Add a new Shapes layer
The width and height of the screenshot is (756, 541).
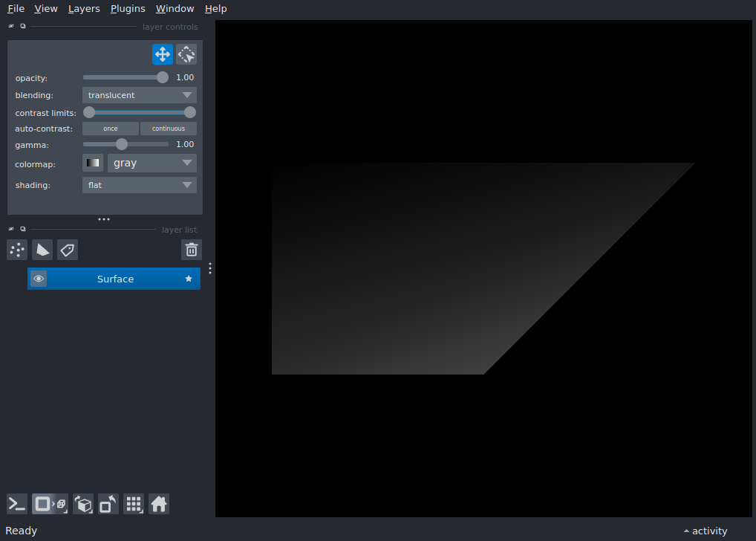tap(42, 250)
